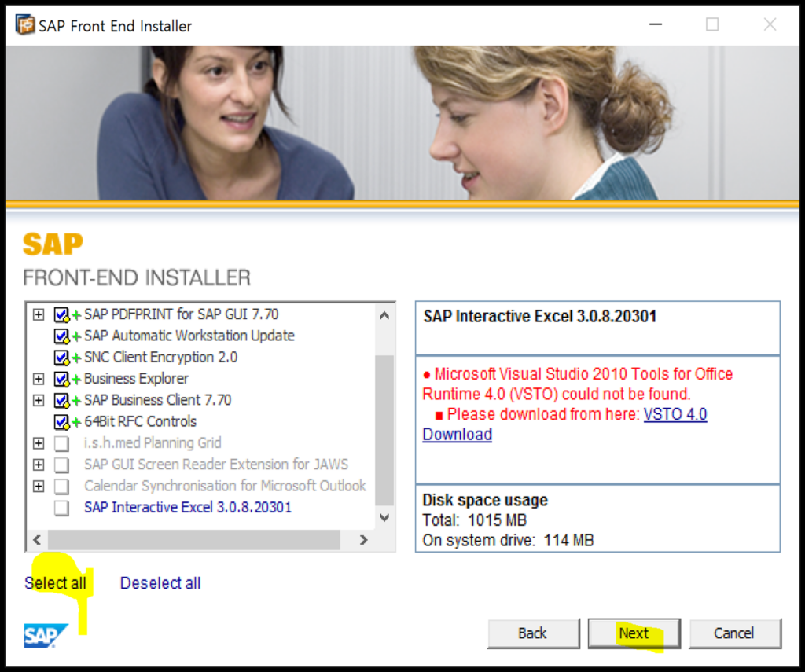Minimize the installer window
The image size is (805, 672).
click(656, 24)
